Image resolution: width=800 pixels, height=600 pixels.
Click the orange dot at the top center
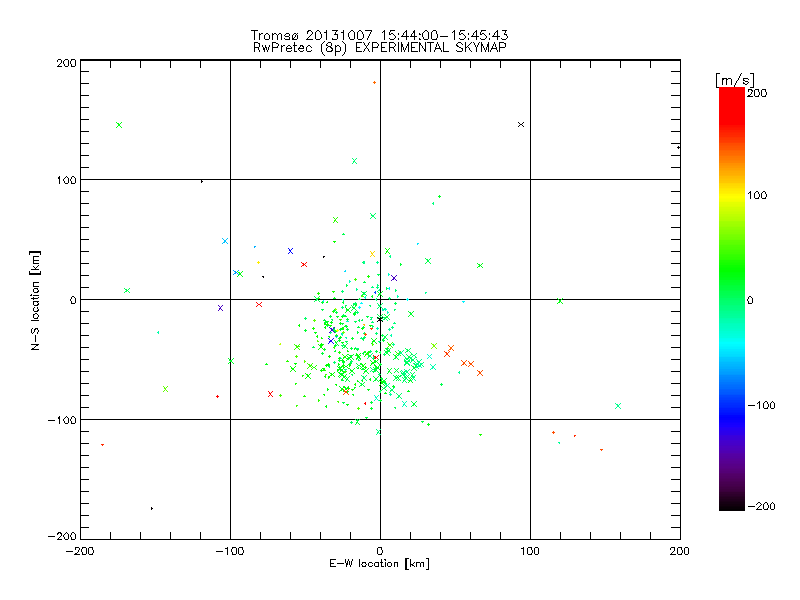pos(374,83)
